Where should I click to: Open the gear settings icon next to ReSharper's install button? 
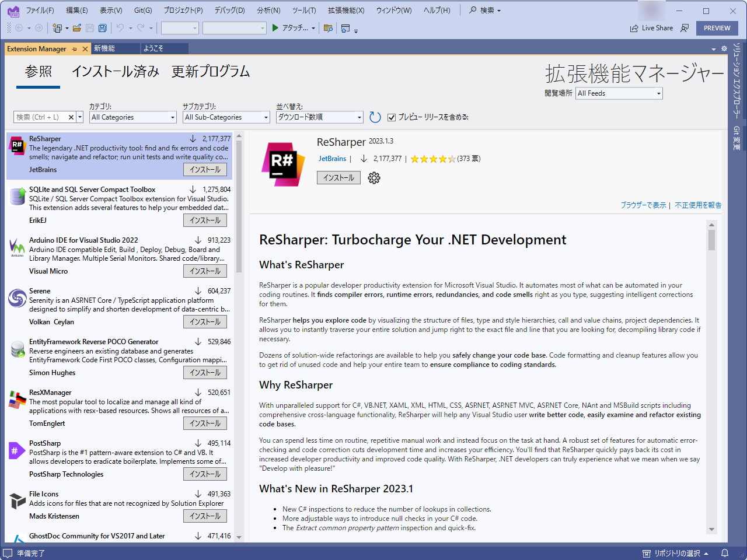(373, 178)
